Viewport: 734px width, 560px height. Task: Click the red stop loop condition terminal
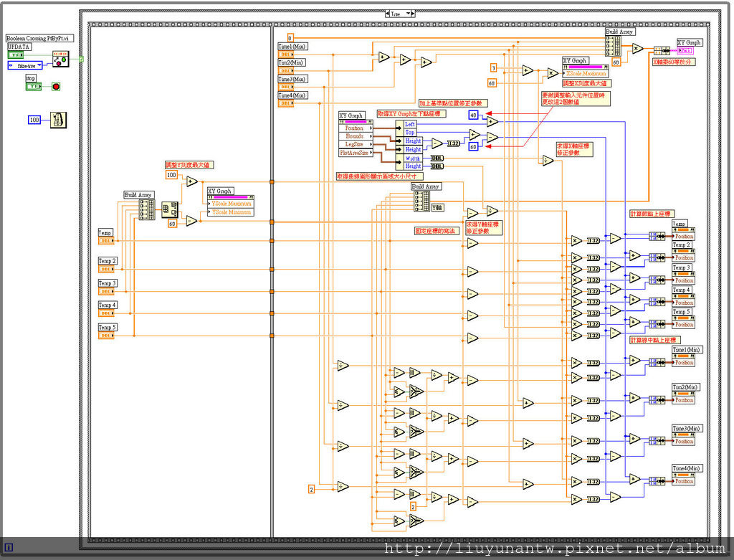(x=56, y=87)
